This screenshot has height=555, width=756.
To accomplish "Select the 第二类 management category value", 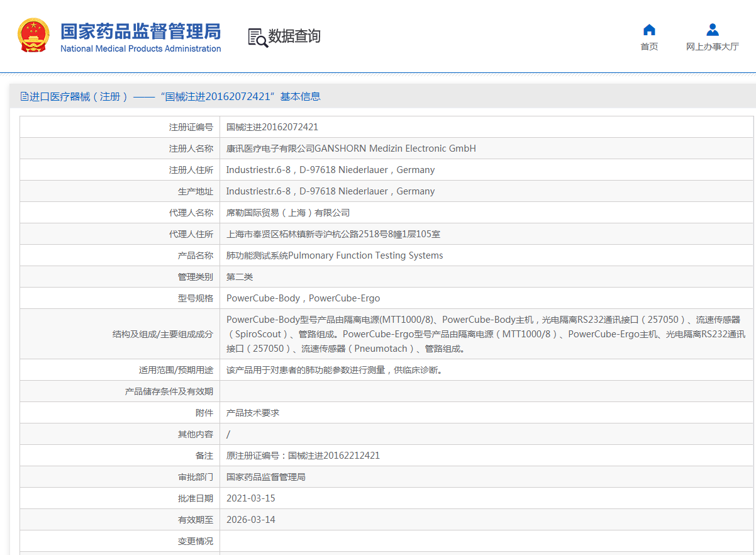I will click(x=240, y=277).
